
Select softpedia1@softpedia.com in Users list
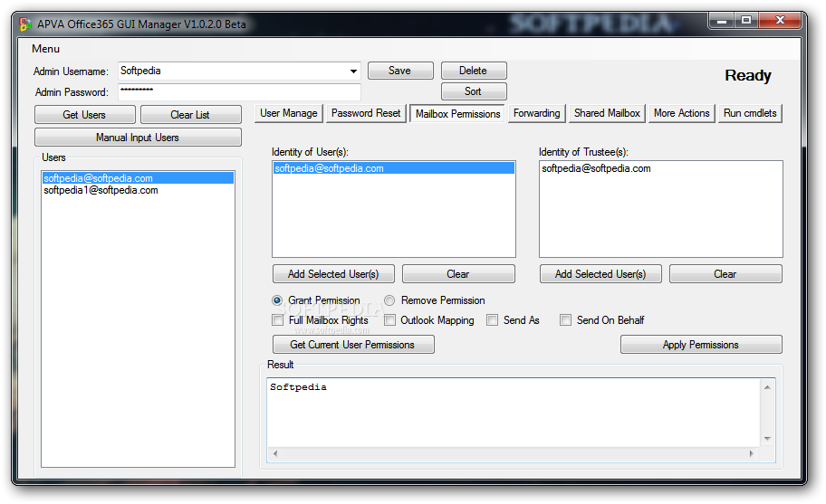(138, 190)
